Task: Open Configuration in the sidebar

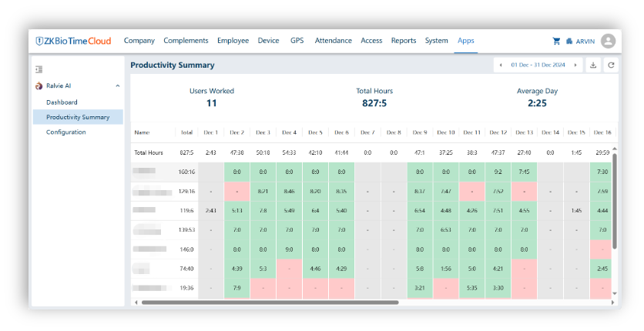Action: pos(66,132)
